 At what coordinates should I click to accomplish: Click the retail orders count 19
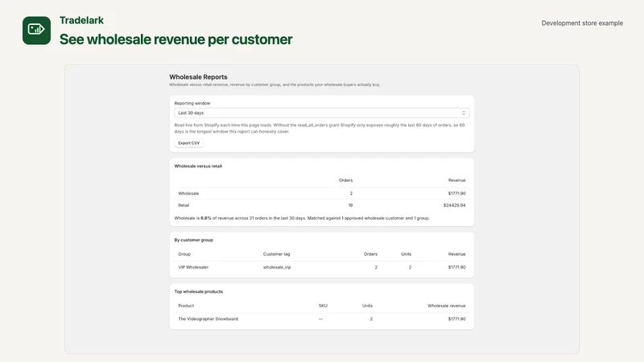(350, 205)
